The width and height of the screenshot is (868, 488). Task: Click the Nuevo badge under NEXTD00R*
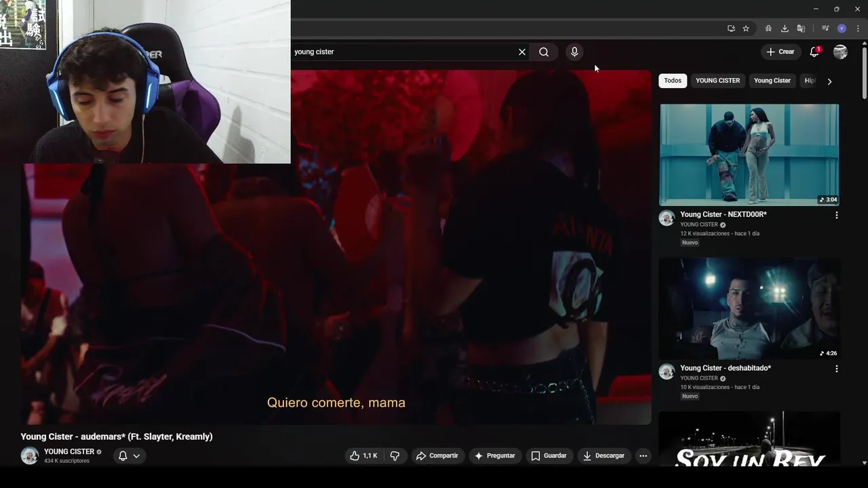tap(690, 243)
